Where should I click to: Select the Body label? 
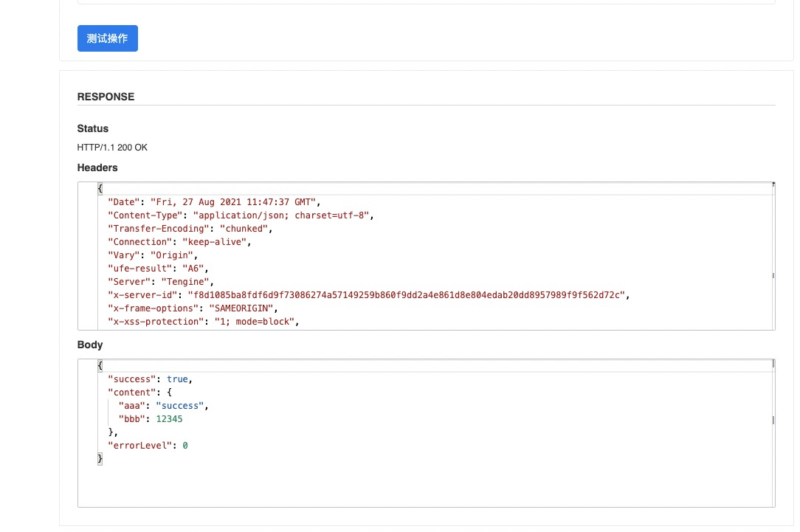pos(90,345)
